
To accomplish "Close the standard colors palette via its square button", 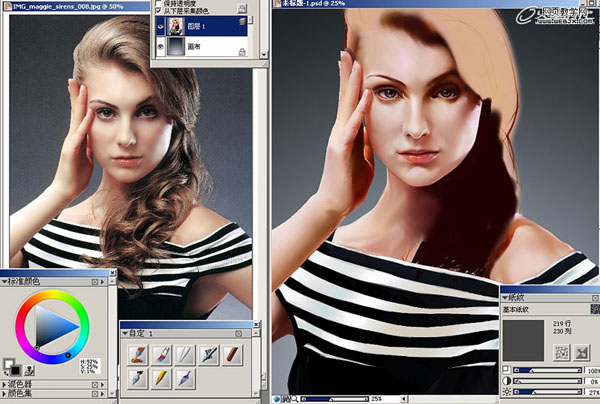I will (x=95, y=282).
